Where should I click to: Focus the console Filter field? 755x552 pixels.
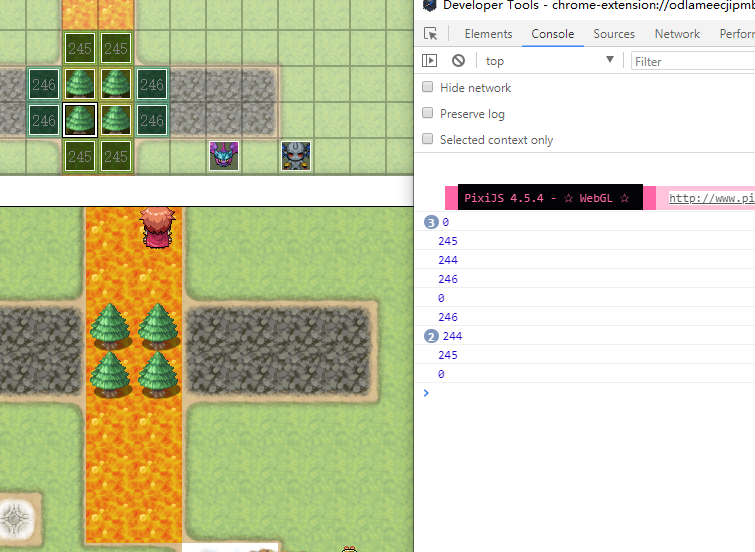coord(693,61)
